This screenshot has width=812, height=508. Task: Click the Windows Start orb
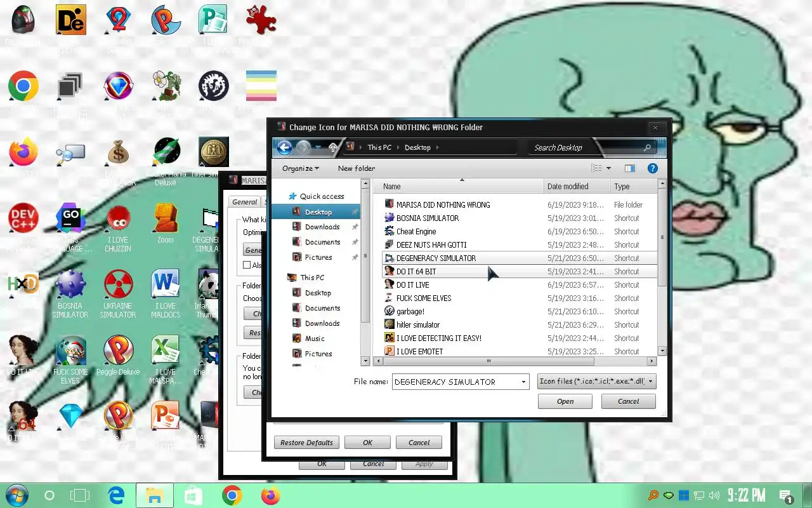coord(16,495)
